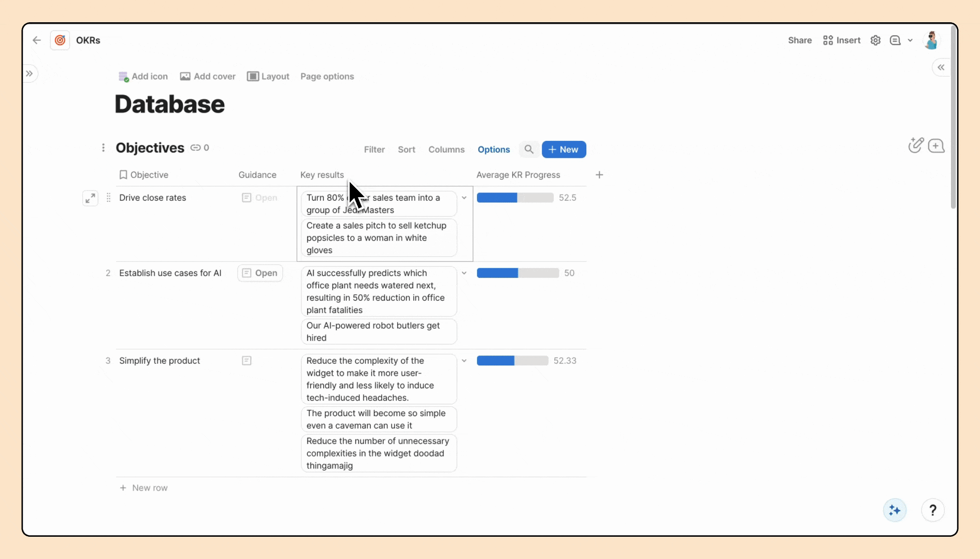
Task: Add a new row with the New button
Action: (564, 150)
